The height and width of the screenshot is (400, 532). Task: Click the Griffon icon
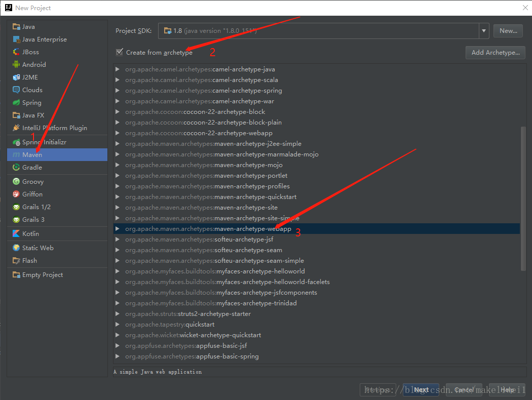pyautogui.click(x=16, y=194)
